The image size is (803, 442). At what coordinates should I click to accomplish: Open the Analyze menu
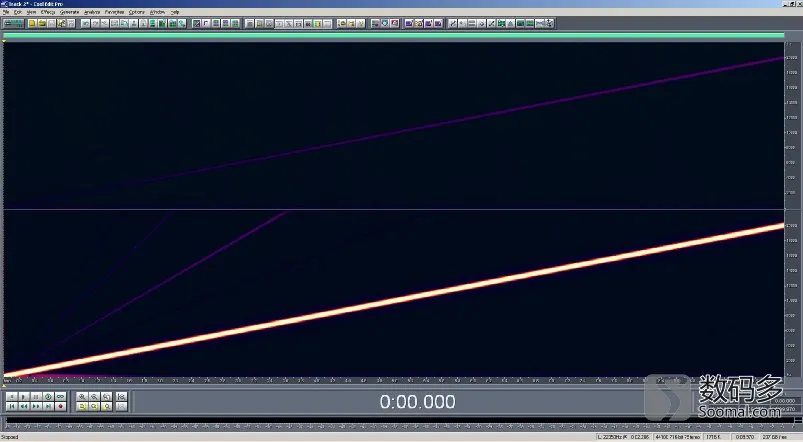(92, 12)
